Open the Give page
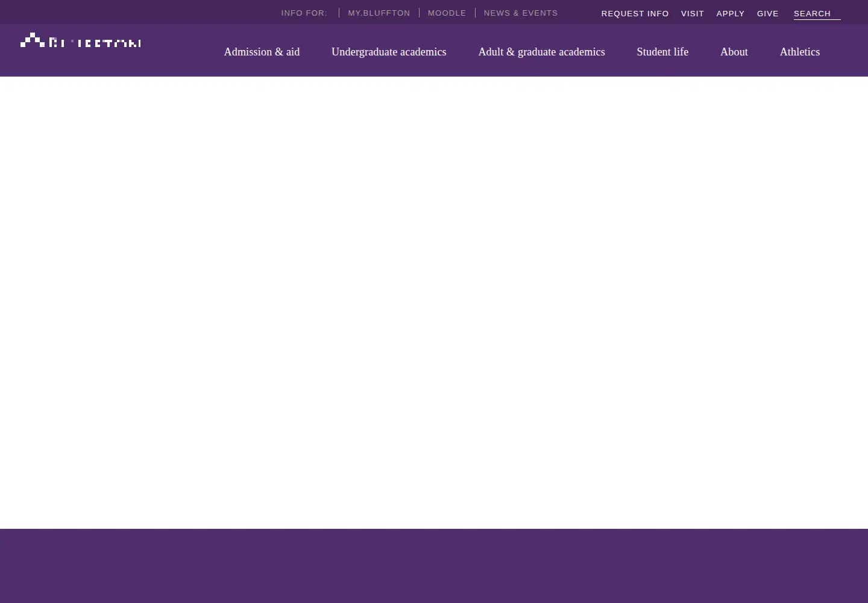 click(768, 13)
